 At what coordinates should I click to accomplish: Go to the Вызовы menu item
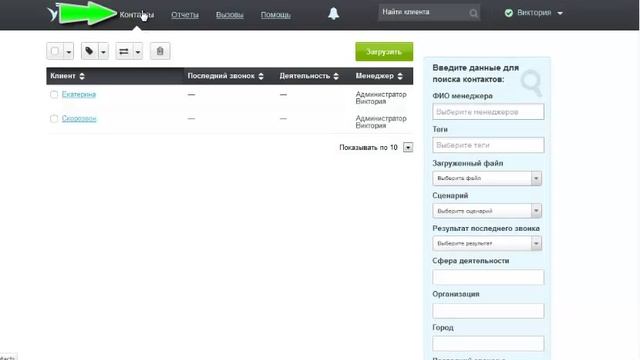pos(230,15)
